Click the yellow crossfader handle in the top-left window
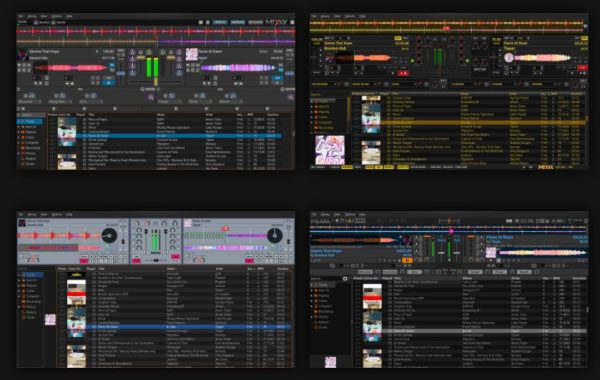Screen dimensions: 600x380 [x=156, y=81]
